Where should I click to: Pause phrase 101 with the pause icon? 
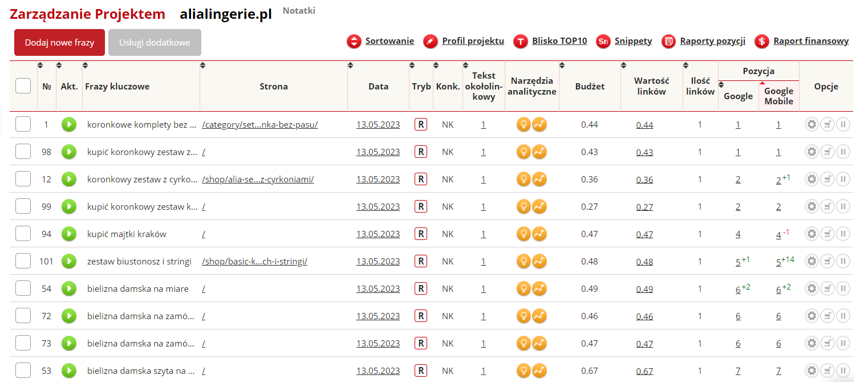(x=843, y=261)
